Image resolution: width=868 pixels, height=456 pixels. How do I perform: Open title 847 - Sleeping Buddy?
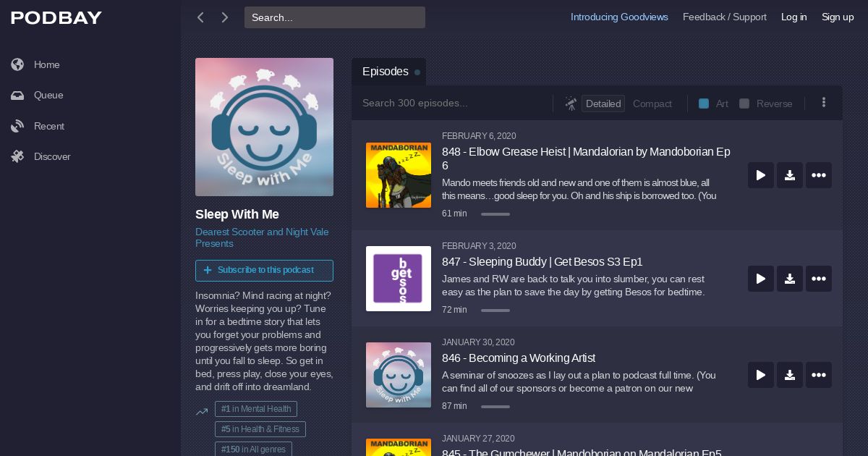(542, 262)
